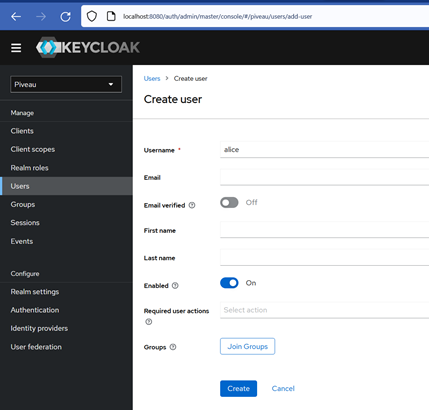Image resolution: width=429 pixels, height=410 pixels.
Task: Go back with the browser back arrow
Action: 16,16
